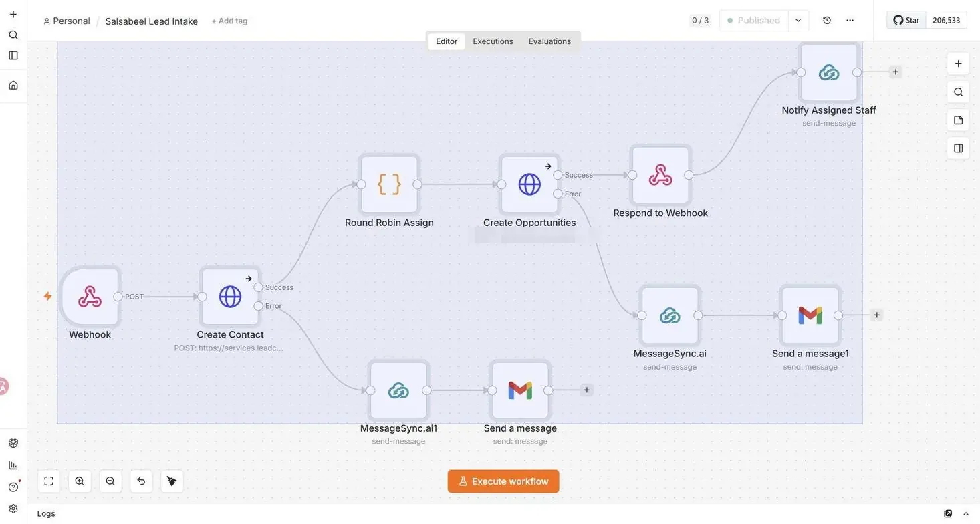This screenshot has width=980, height=524.
Task: Expand the Published dropdown arrow
Action: (798, 21)
